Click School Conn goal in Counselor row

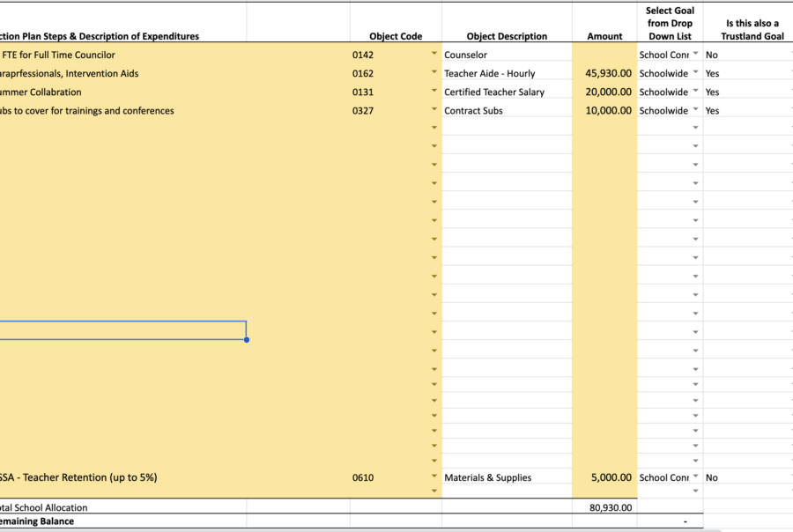tap(663, 55)
